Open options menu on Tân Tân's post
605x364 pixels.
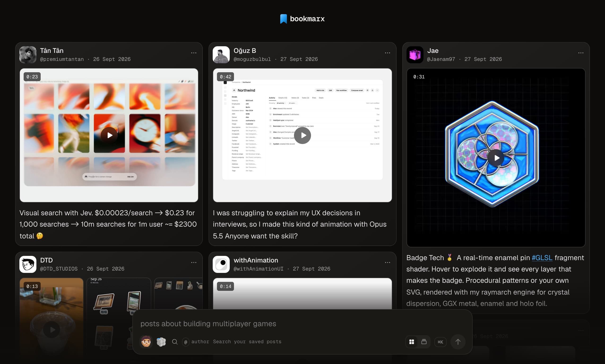(194, 53)
